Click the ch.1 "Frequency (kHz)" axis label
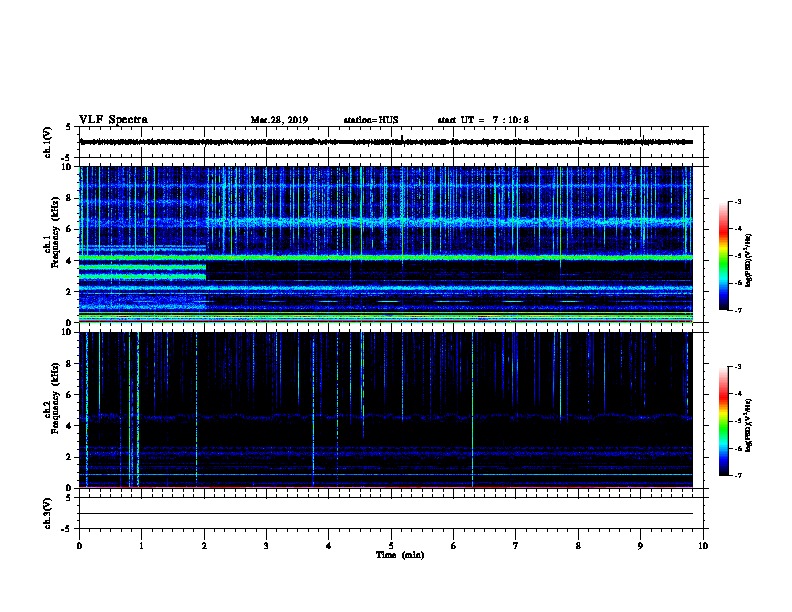The height and width of the screenshot is (612, 792). 55,232
